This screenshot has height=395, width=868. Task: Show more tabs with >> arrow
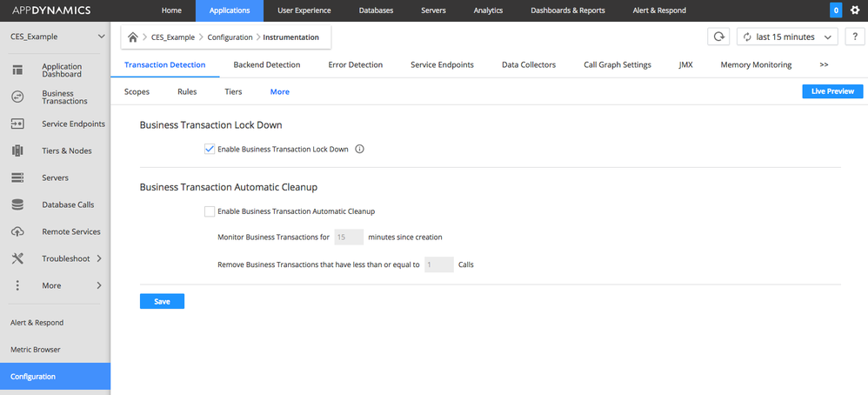[824, 64]
